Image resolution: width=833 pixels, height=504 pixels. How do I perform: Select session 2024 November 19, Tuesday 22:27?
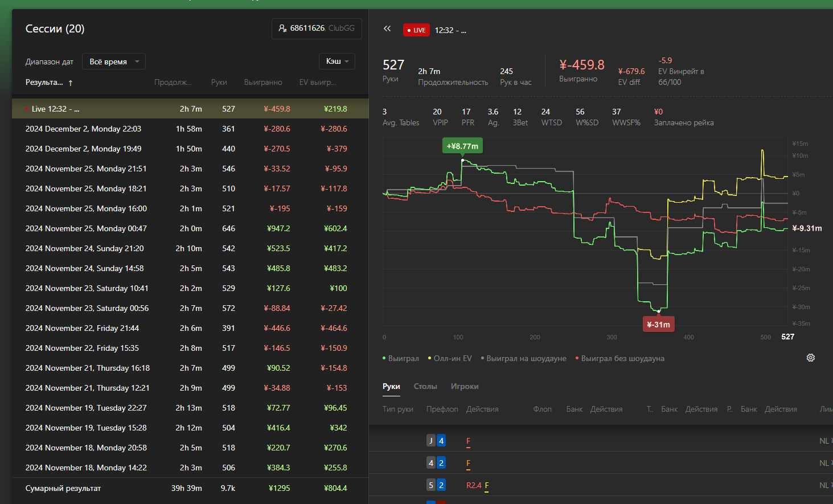[190, 408]
